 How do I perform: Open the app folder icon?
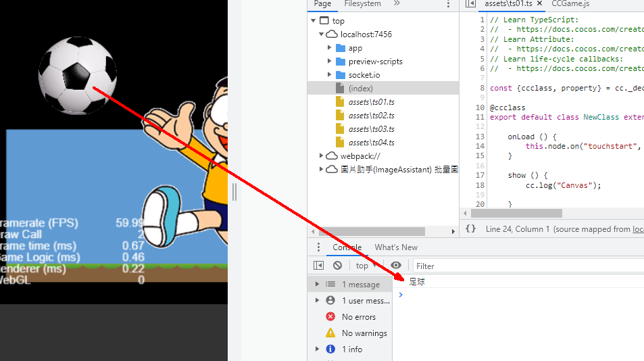pyautogui.click(x=341, y=48)
